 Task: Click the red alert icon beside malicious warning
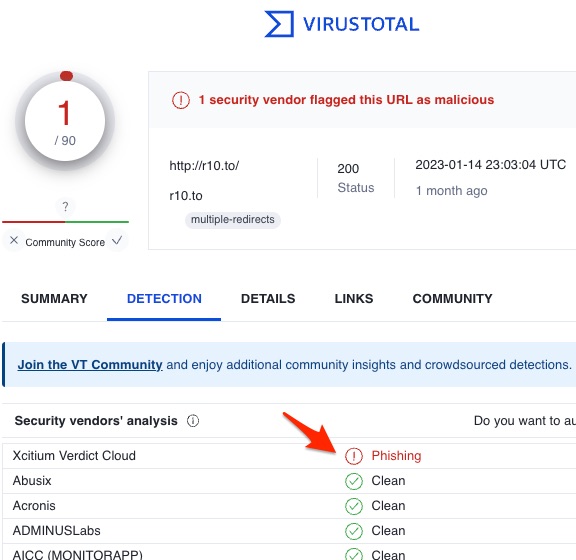(181, 100)
